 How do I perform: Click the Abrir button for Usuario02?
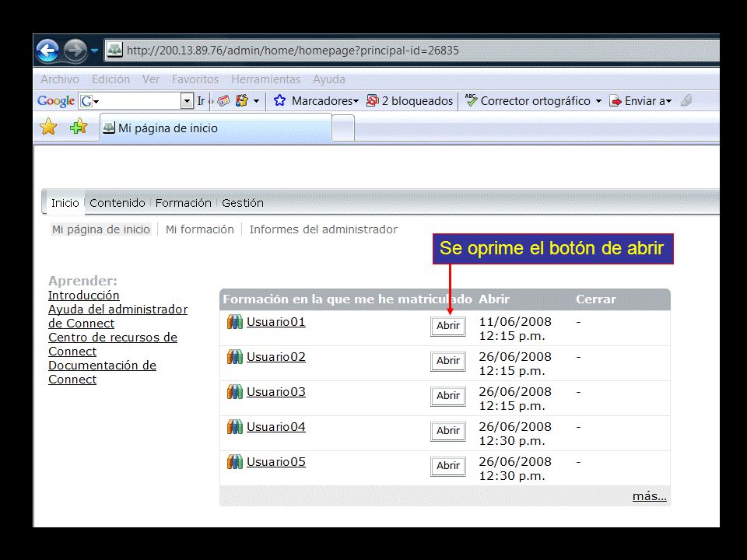pos(448,361)
